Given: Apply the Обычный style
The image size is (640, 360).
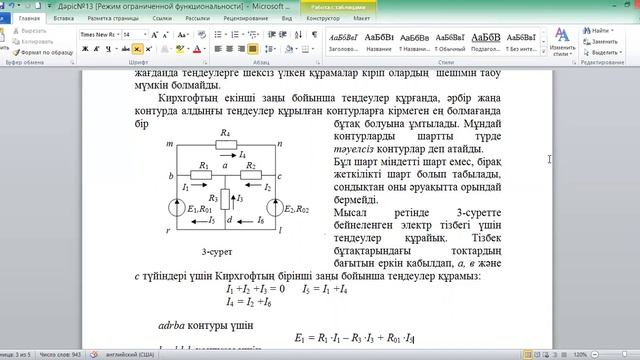Looking at the screenshot, I should pyautogui.click(x=450, y=42).
